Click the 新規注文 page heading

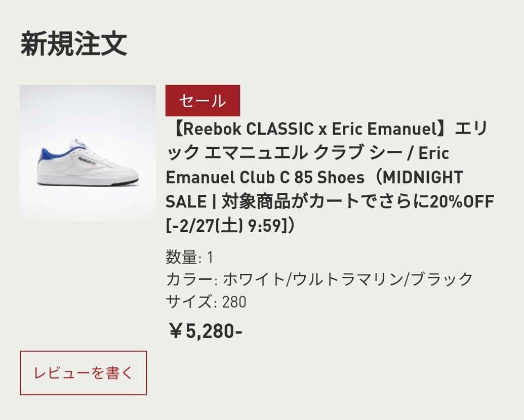(74, 45)
